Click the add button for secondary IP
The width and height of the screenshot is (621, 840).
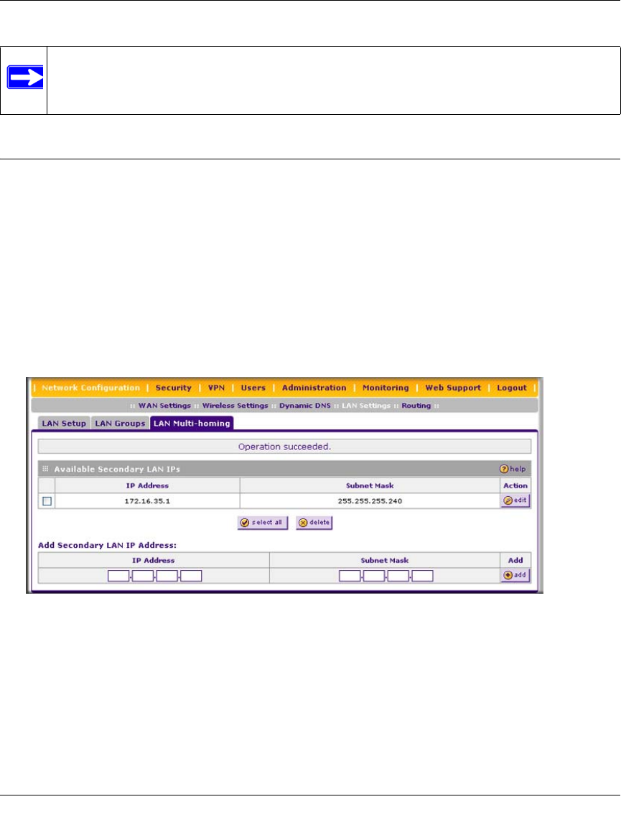click(x=515, y=575)
